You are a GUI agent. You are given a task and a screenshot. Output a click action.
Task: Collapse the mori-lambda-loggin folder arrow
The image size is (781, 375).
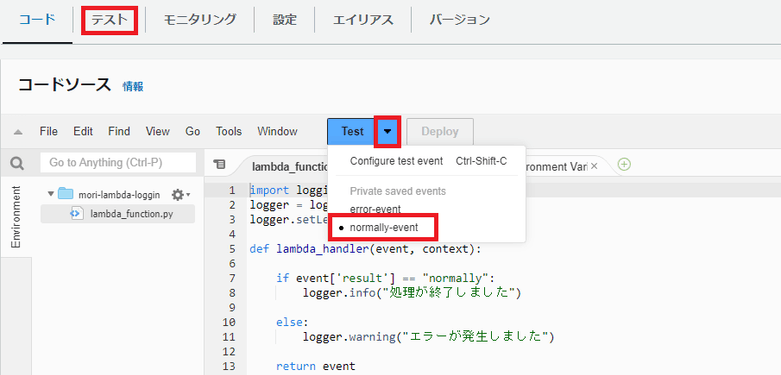[50, 194]
